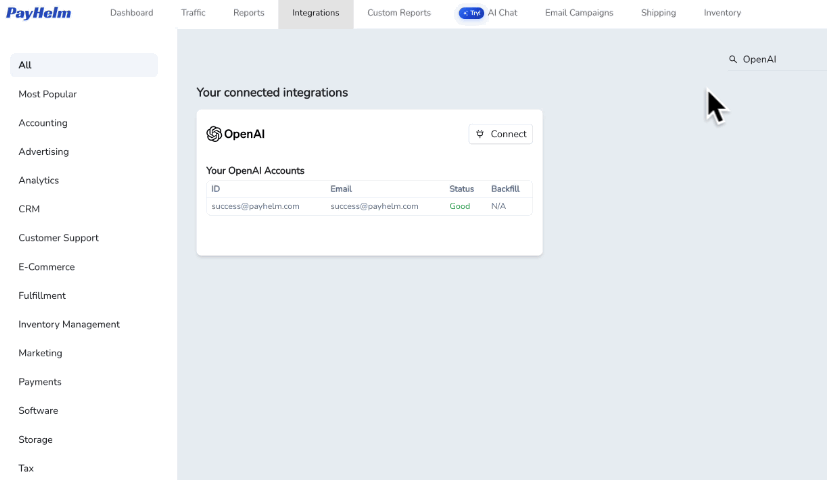
Task: Open the Dashboard tab
Action: point(131,13)
